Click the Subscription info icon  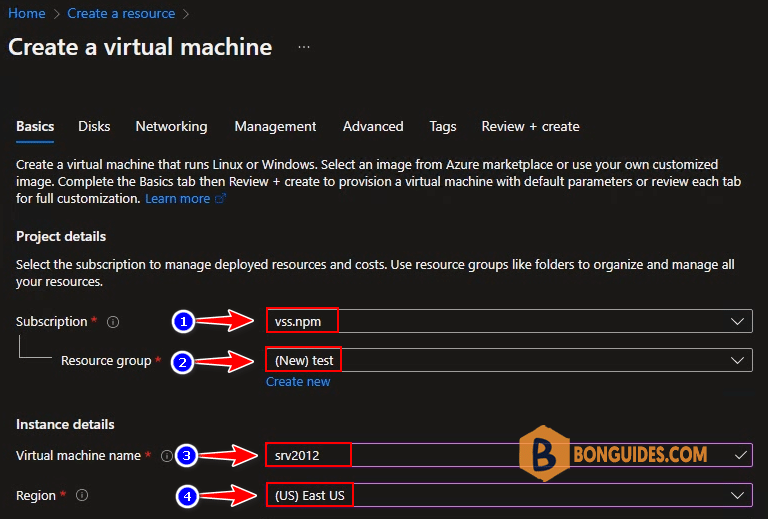click(x=113, y=322)
